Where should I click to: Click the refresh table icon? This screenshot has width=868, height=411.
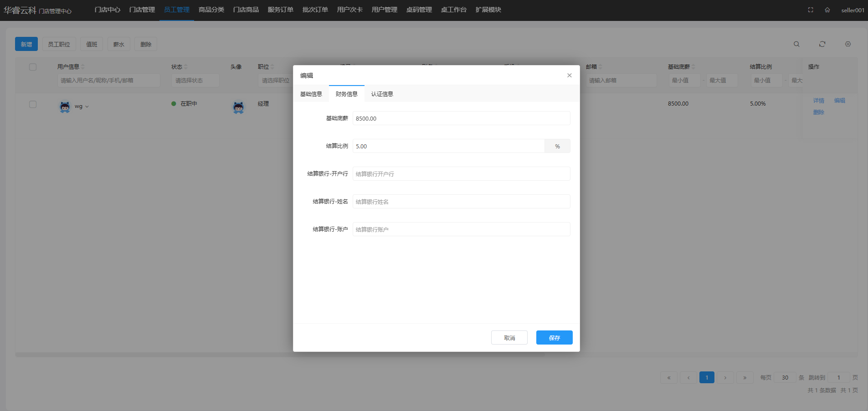pos(822,44)
